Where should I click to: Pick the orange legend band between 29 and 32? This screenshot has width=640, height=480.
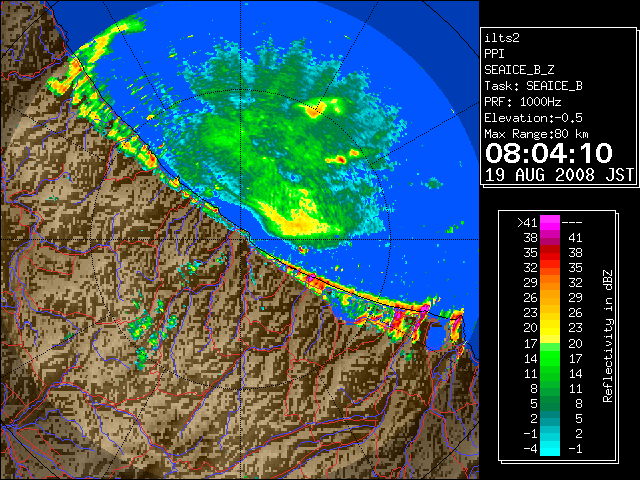click(x=550, y=282)
